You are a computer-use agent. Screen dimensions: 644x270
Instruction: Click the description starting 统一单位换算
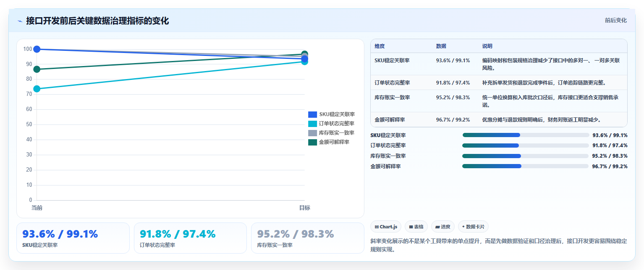(550, 101)
